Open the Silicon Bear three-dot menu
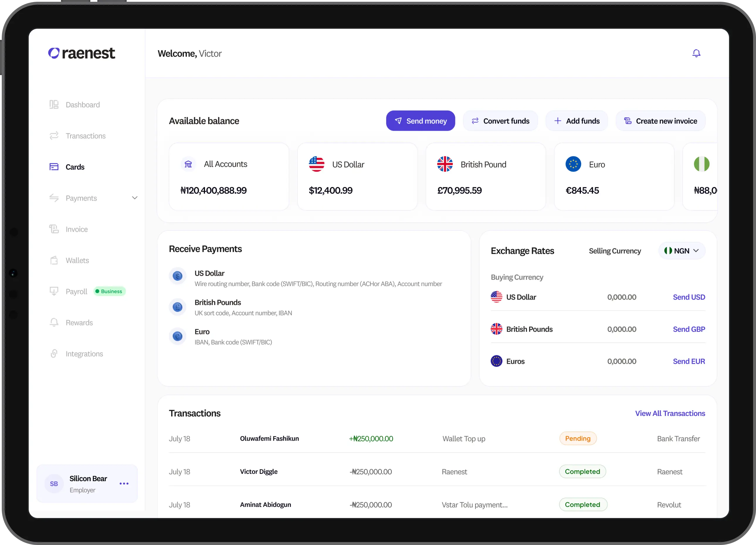 124,484
